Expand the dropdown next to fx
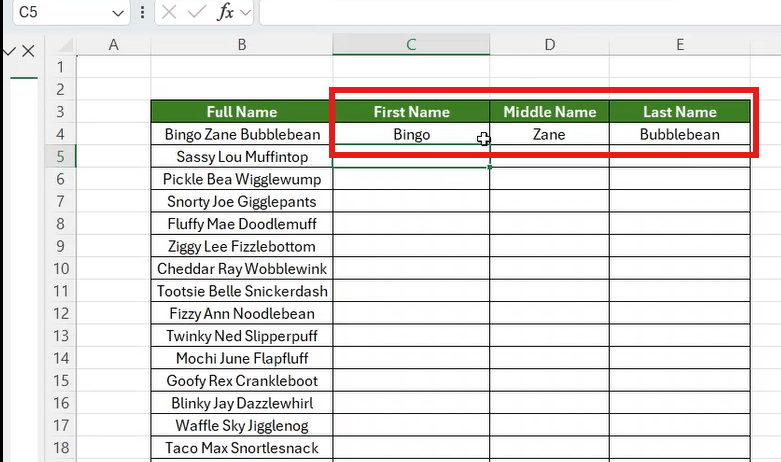The width and height of the screenshot is (781, 462). [245, 12]
